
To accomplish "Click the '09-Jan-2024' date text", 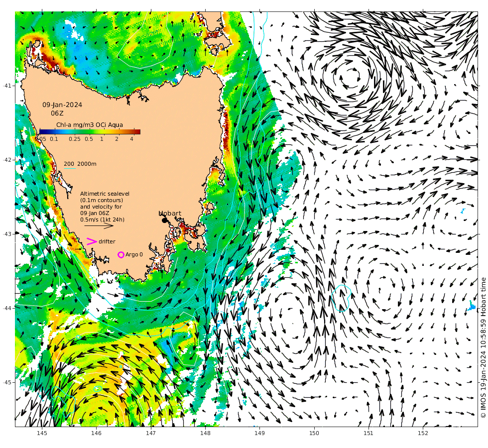I will coord(62,105).
